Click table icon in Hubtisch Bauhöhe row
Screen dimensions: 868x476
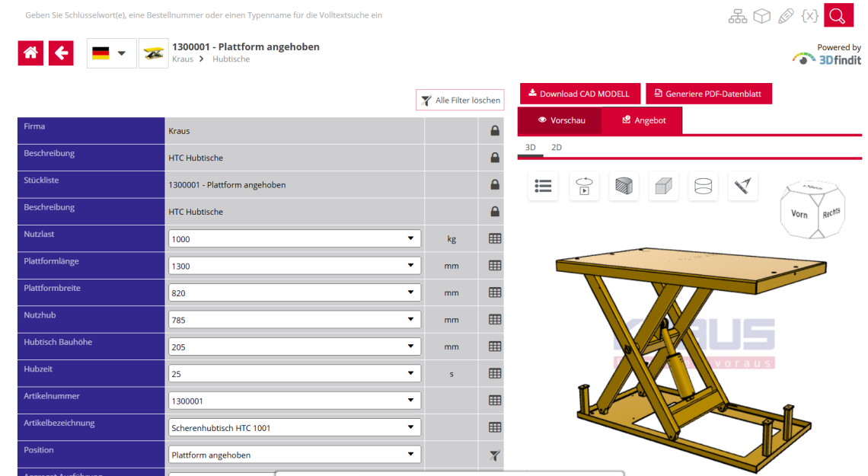coord(495,347)
